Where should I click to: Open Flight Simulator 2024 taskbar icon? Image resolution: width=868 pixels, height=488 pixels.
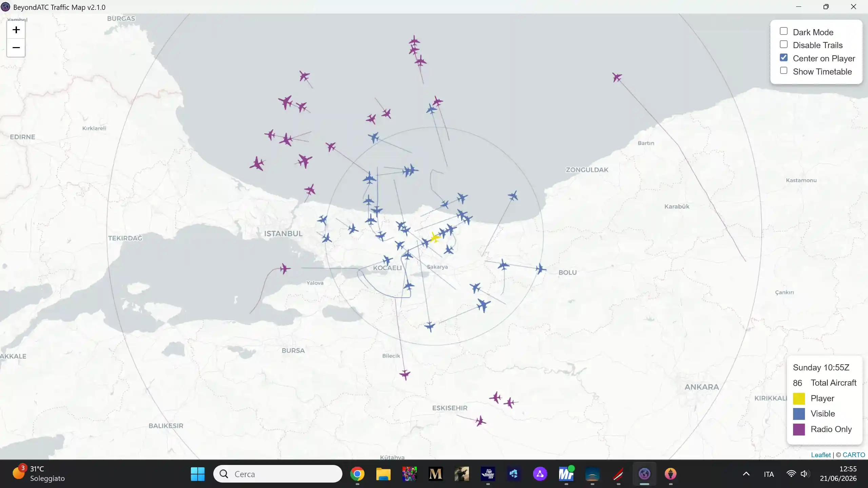[x=488, y=474]
